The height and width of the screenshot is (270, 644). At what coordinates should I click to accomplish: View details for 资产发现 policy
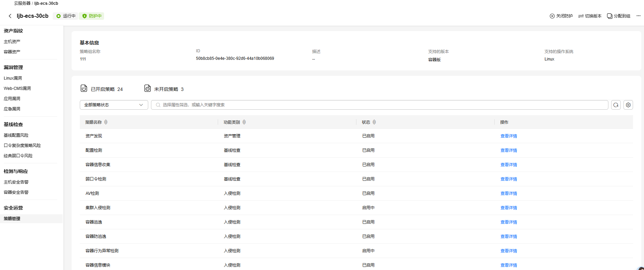coord(508,136)
